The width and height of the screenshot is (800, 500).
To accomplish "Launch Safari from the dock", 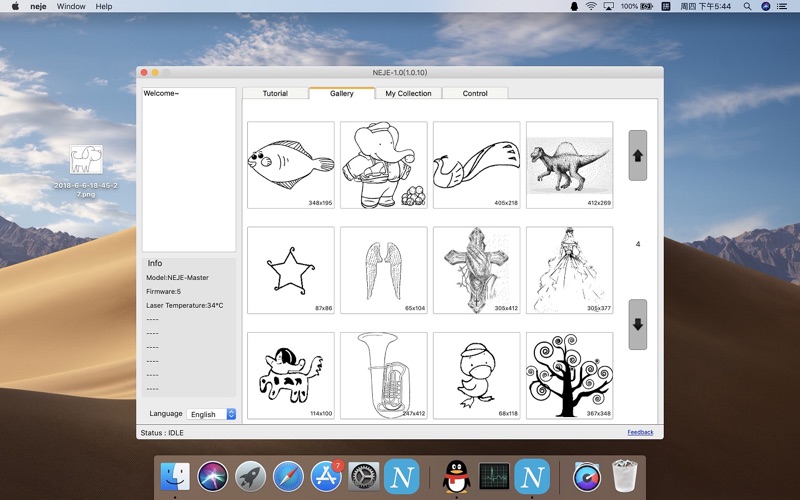I will pyautogui.click(x=288, y=477).
